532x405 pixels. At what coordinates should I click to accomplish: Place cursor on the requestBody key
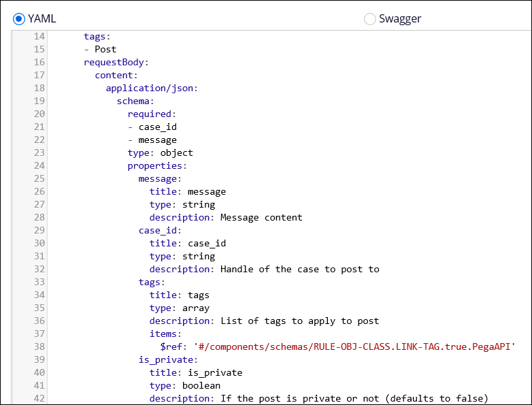click(114, 62)
